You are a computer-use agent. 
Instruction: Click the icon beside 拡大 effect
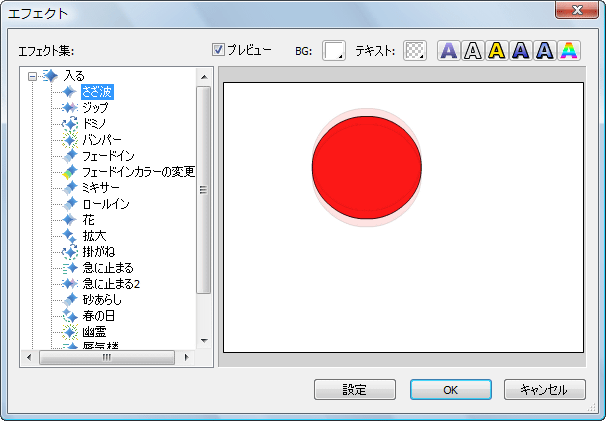(70, 236)
